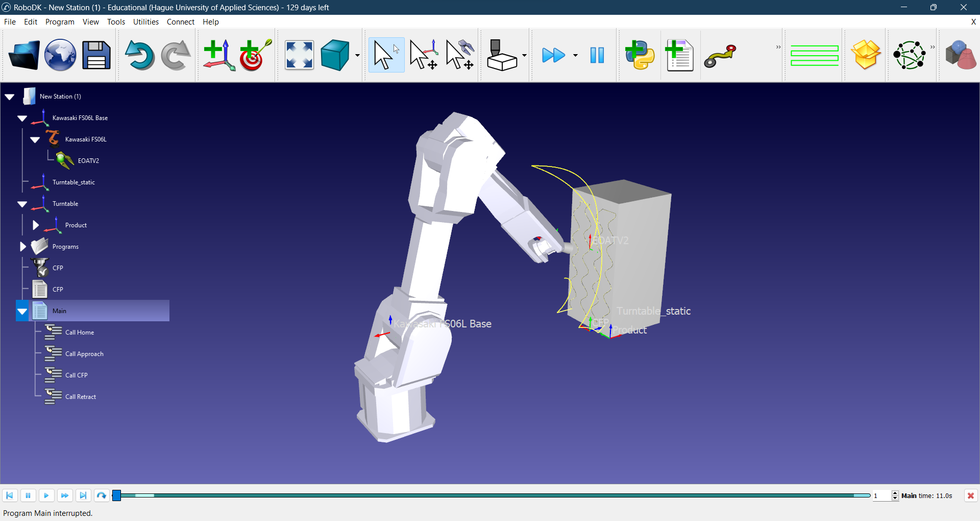Open the Connect menu
The image size is (980, 521).
[181, 22]
